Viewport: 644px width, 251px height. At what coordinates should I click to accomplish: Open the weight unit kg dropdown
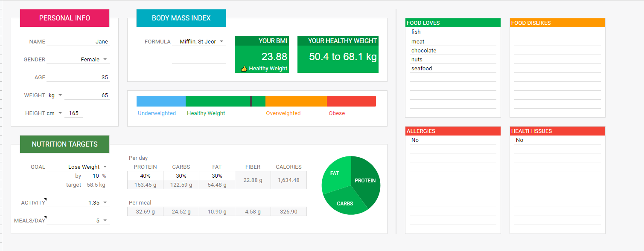(x=60, y=95)
